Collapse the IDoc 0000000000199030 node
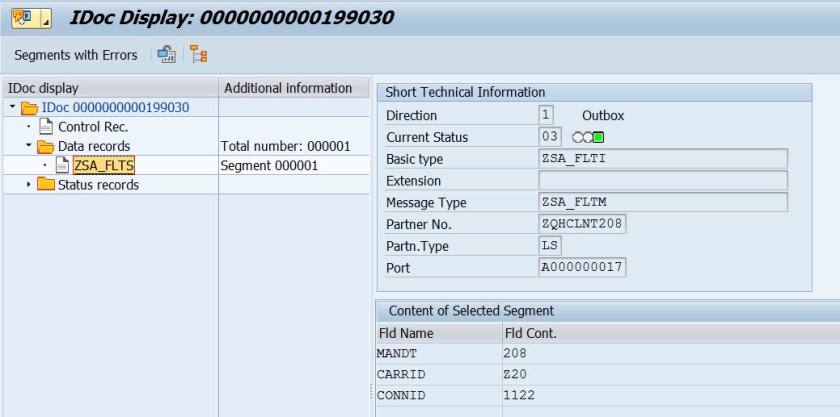840x417 pixels. click(x=12, y=107)
